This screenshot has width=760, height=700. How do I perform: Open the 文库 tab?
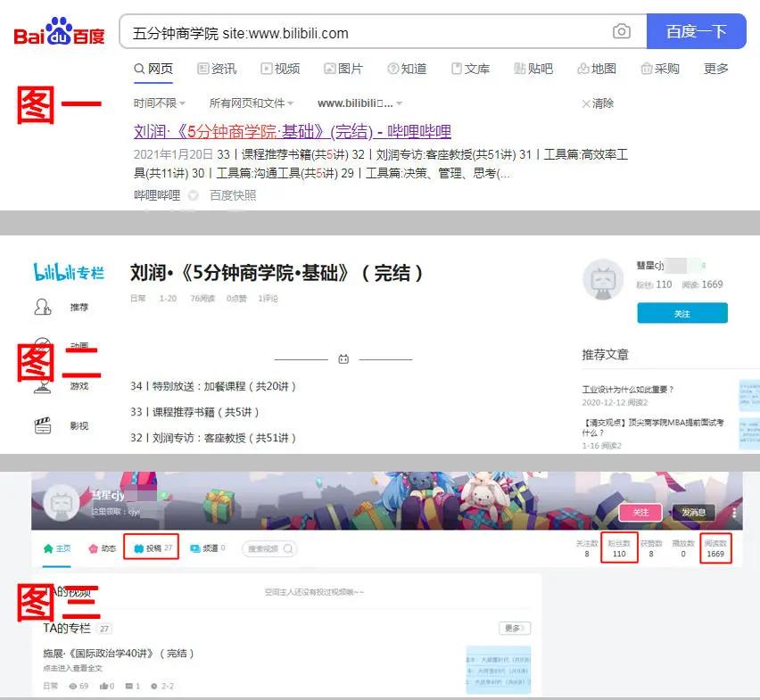click(x=470, y=69)
